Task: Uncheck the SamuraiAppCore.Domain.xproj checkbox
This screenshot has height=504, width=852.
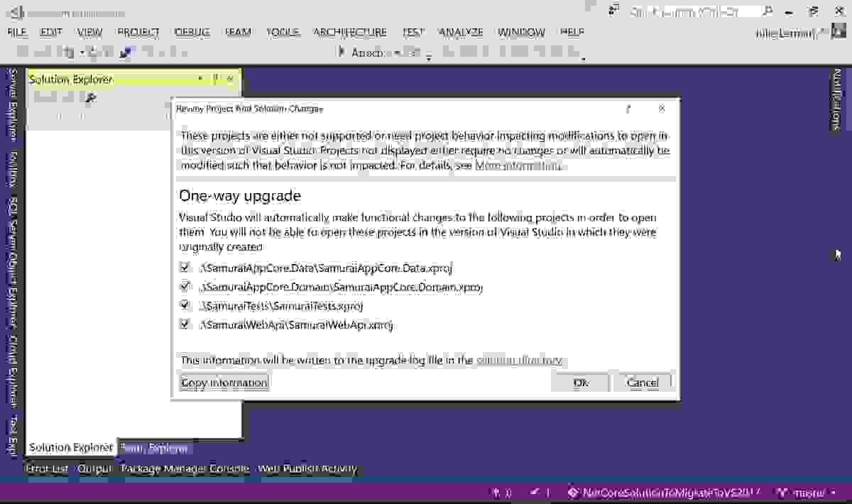Action: (185, 287)
